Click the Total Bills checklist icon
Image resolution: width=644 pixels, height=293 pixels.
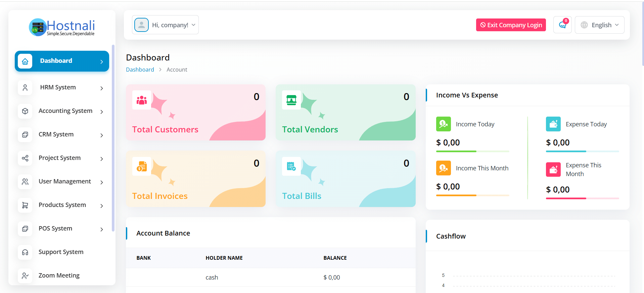pos(291,167)
